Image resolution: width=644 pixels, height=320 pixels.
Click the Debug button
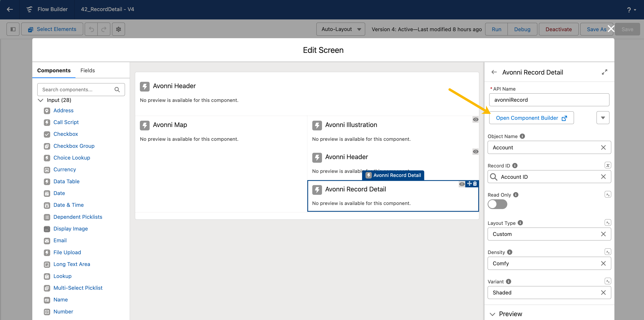[522, 29]
